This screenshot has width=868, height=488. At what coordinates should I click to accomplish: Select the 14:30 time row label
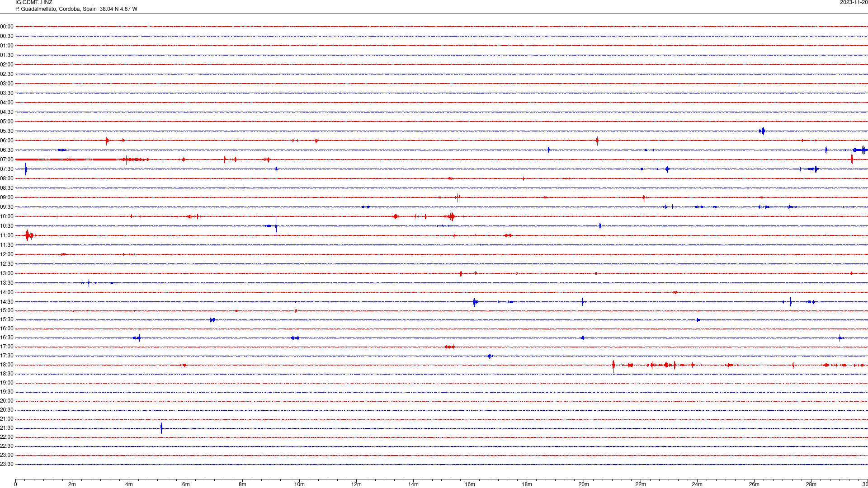7,302
